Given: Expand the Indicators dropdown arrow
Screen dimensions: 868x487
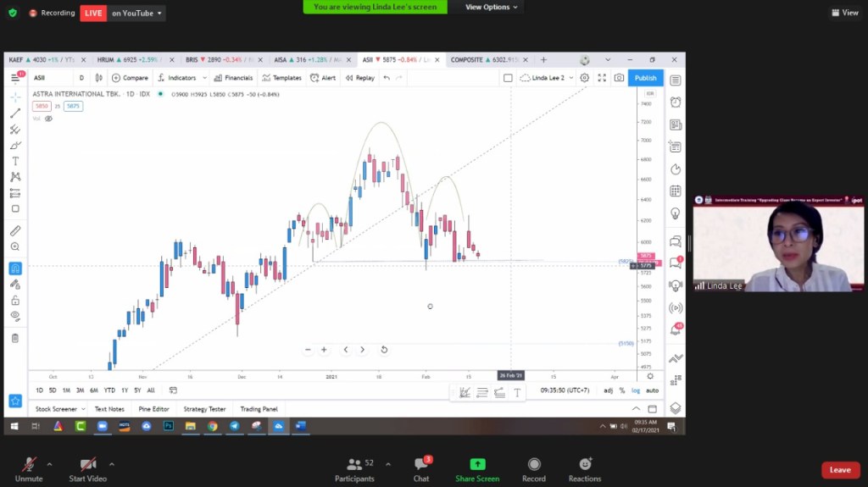Looking at the screenshot, I should (203, 78).
